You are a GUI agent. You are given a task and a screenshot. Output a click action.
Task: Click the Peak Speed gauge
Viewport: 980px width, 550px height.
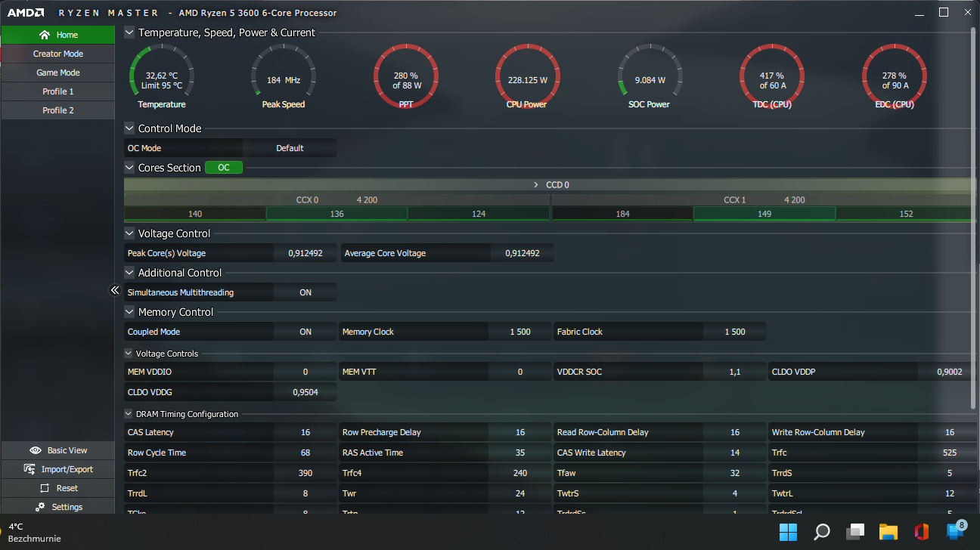point(284,76)
